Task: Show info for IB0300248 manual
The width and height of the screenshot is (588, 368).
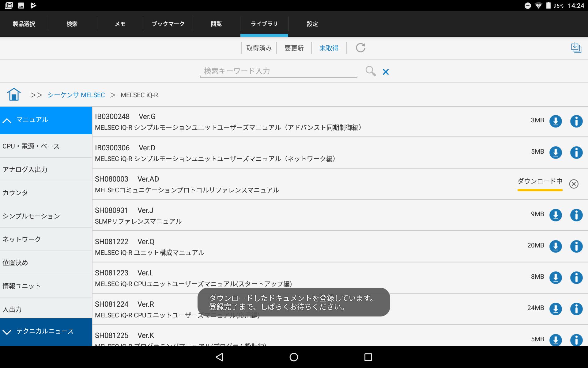Action: [576, 121]
